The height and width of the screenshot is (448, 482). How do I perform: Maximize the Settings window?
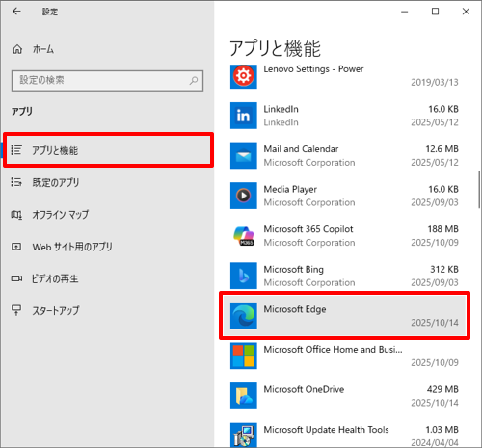pyautogui.click(x=435, y=12)
